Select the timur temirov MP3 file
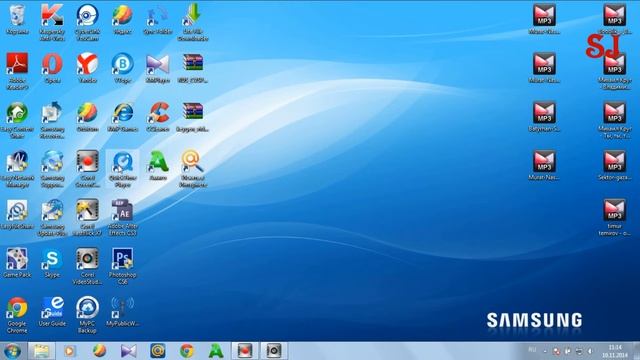This screenshot has height=360, width=640. pyautogui.click(x=614, y=217)
